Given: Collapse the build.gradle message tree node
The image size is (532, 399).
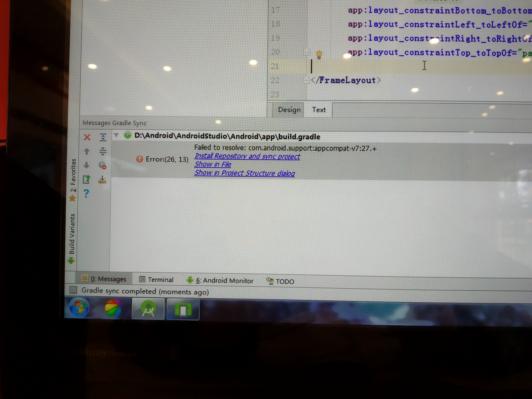Looking at the screenshot, I should pyautogui.click(x=116, y=135).
